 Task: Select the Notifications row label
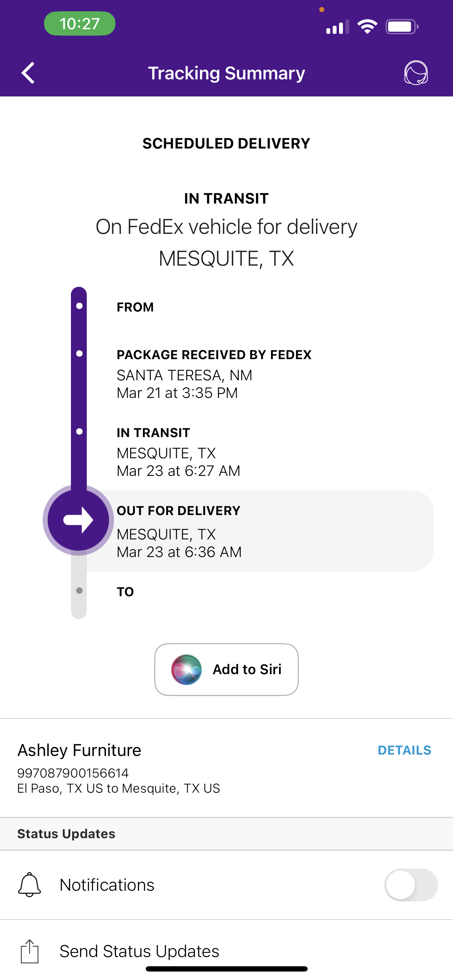point(107,885)
